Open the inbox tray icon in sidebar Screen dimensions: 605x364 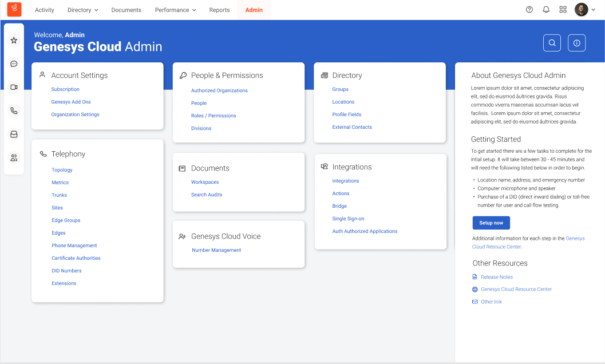click(x=14, y=134)
